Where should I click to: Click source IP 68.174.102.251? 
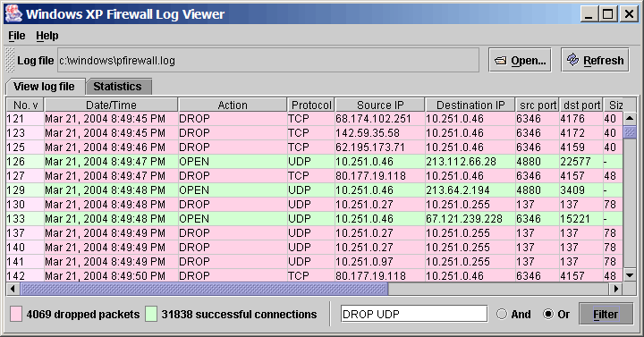click(380, 119)
